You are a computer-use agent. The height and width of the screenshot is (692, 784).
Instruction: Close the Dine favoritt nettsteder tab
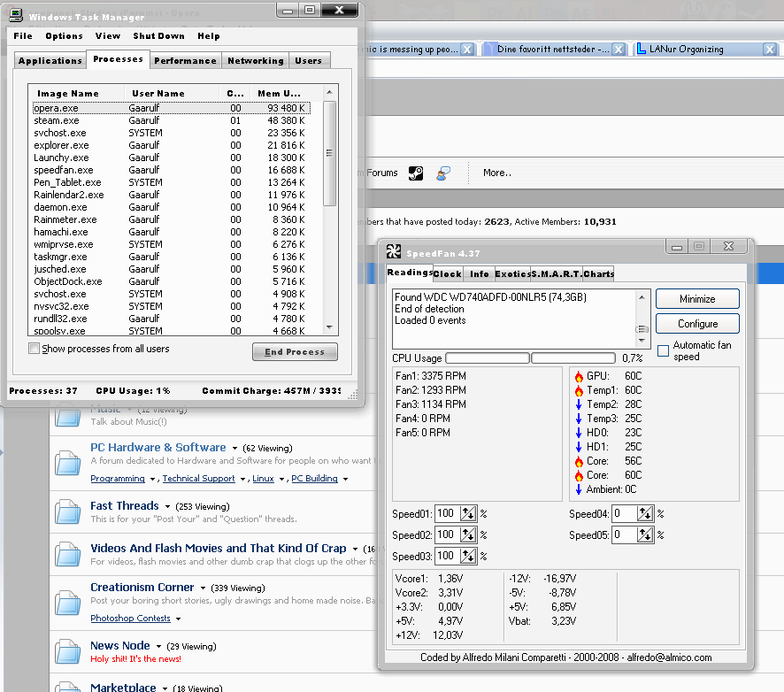[619, 49]
